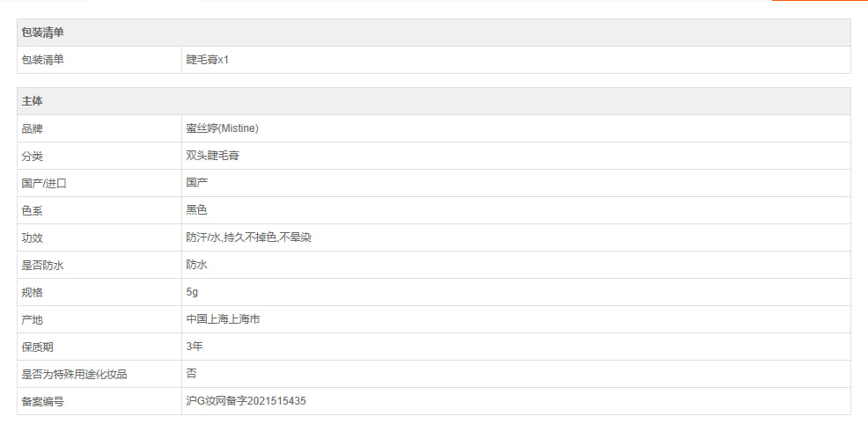Select the 品牌 row label
Viewport: 868px width, 431px height.
tap(32, 128)
